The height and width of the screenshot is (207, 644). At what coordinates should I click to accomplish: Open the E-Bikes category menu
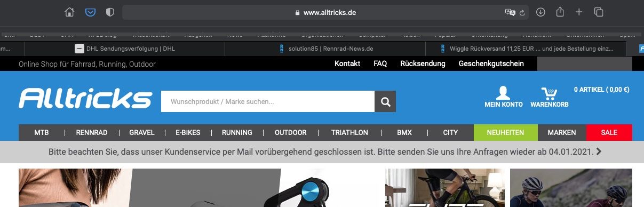188,132
